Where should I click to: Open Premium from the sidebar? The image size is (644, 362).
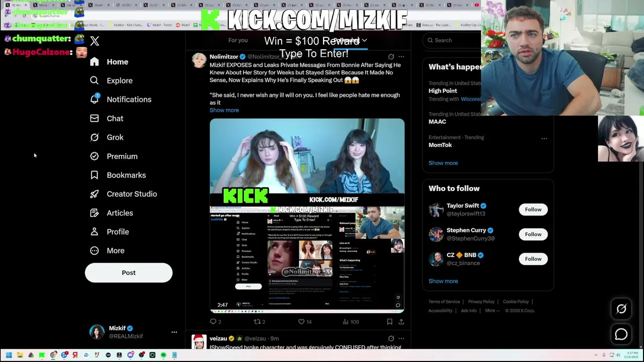tap(114, 156)
